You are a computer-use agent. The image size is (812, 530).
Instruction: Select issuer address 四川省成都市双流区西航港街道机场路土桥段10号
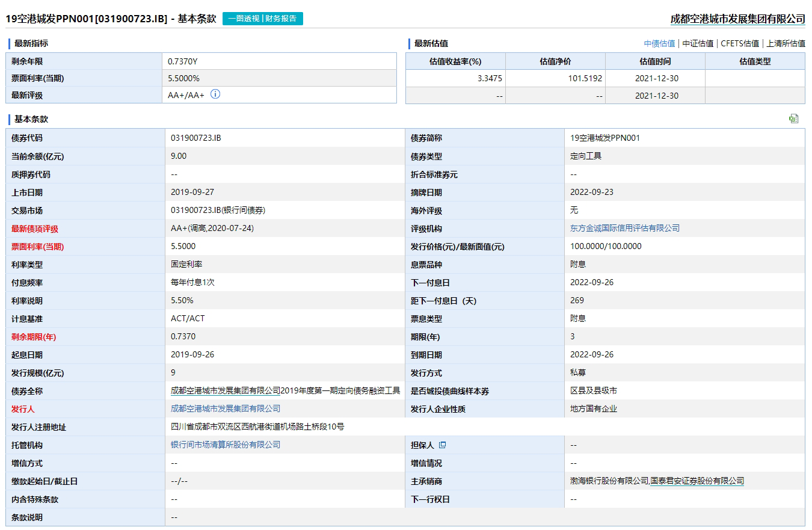(257, 427)
